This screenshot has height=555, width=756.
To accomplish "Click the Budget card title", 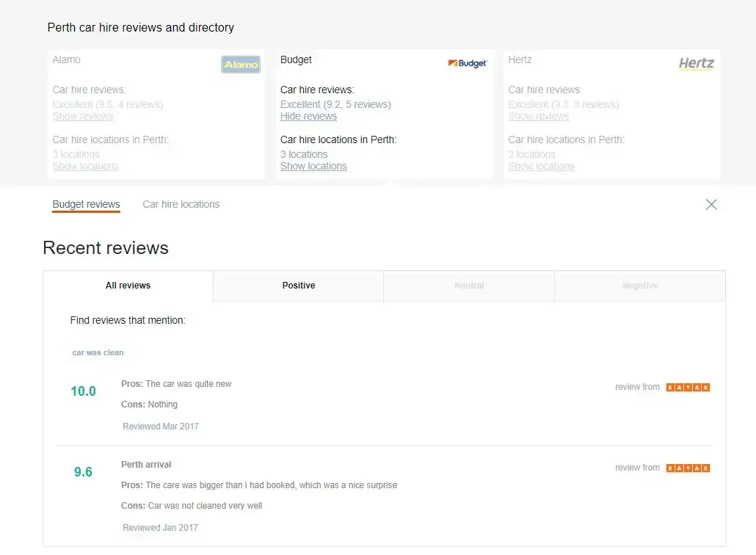I will point(296,59).
